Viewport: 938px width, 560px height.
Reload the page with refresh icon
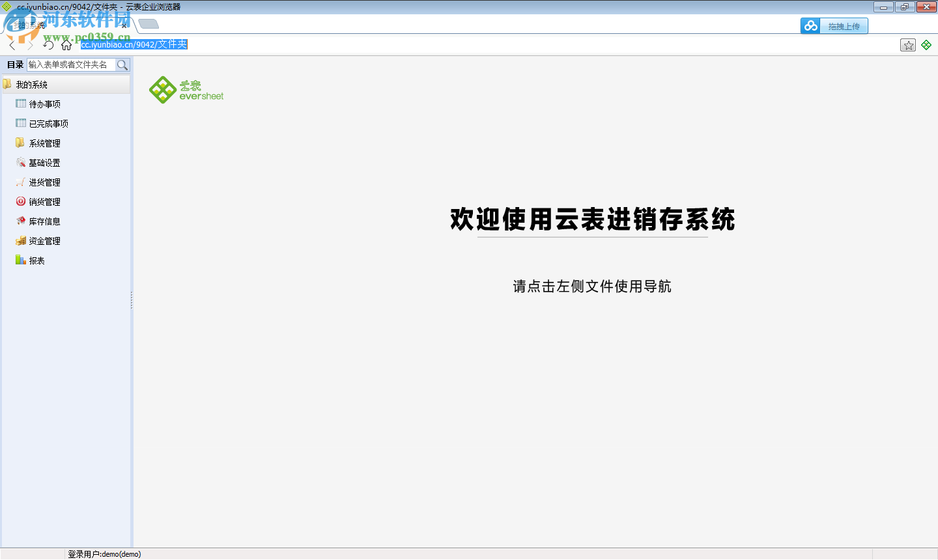[x=48, y=45]
